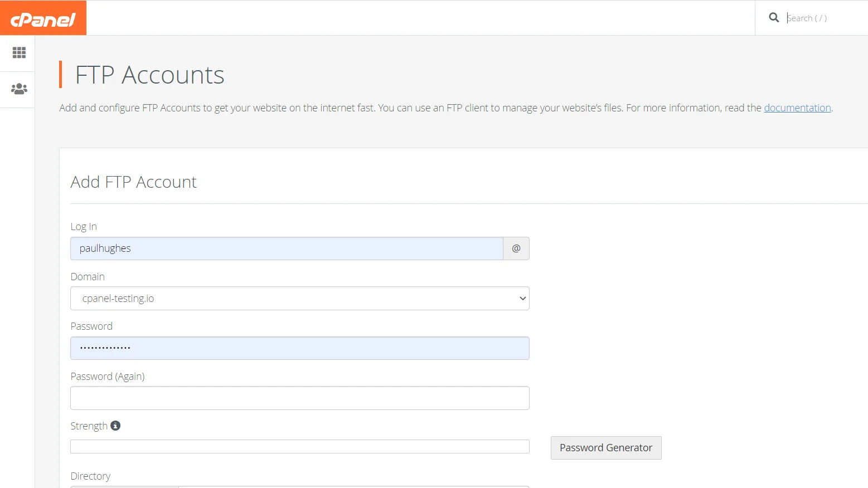Click the Strength meter bar
The width and height of the screenshot is (868, 488).
299,446
